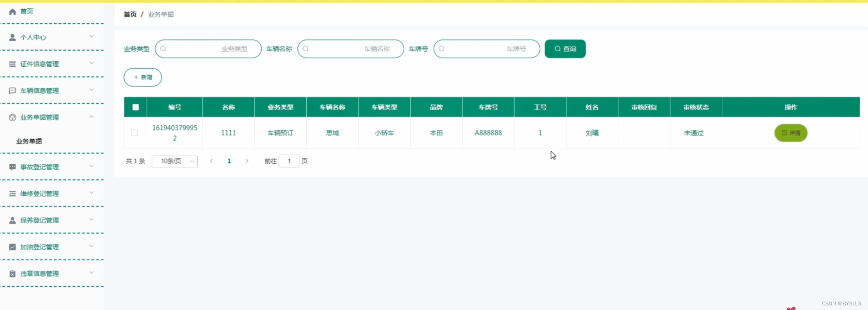868x310 pixels.
Task: Click search icon in 业务类型 field
Action: coord(163,49)
